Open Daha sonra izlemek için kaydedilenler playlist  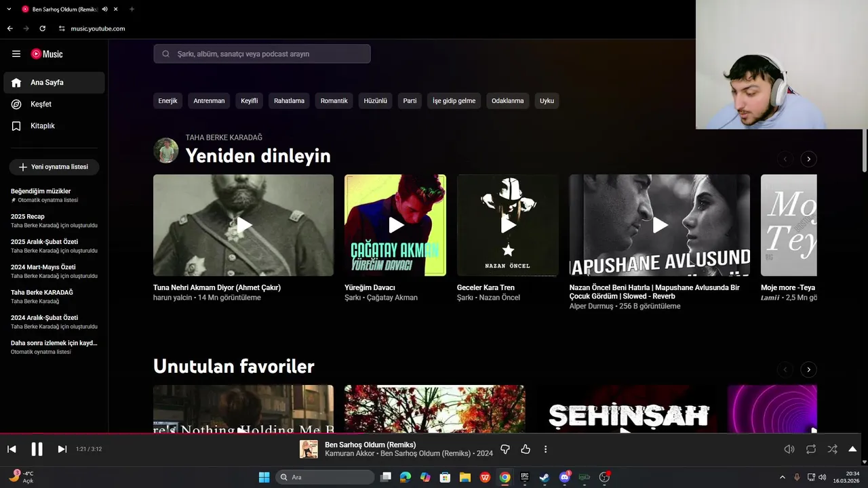tap(54, 347)
